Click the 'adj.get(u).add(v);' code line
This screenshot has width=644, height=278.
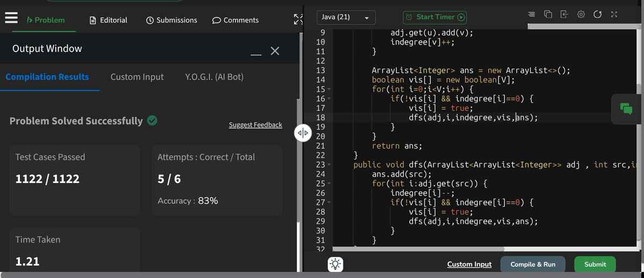[x=432, y=33]
